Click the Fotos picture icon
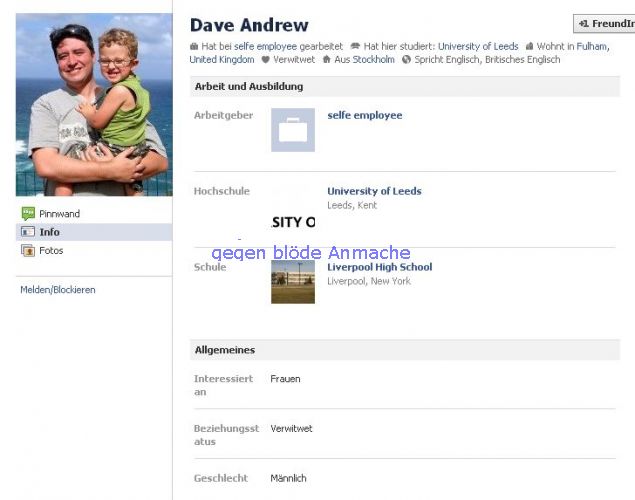Screen dimensions: 635x500 28,251
